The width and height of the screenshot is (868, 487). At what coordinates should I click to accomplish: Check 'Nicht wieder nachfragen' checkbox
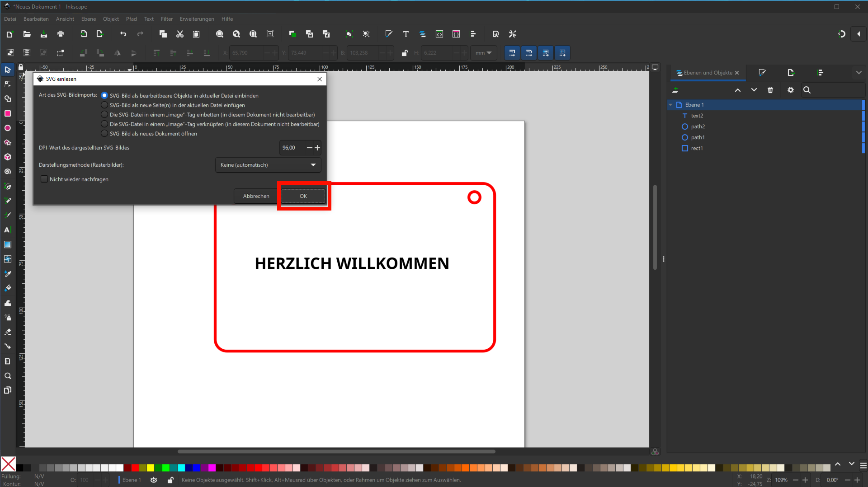click(x=44, y=179)
